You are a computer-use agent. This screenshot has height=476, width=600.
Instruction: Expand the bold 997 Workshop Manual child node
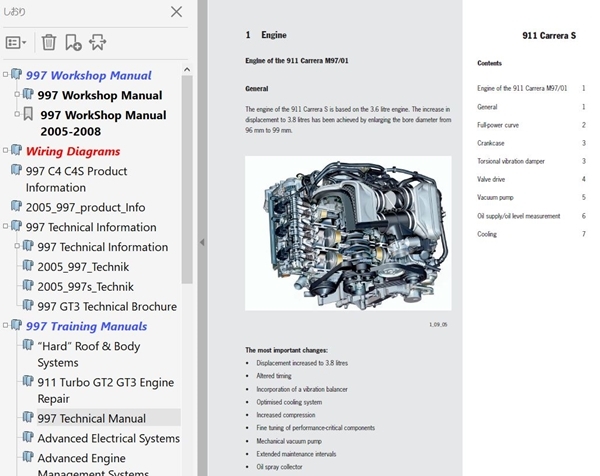coord(17,94)
